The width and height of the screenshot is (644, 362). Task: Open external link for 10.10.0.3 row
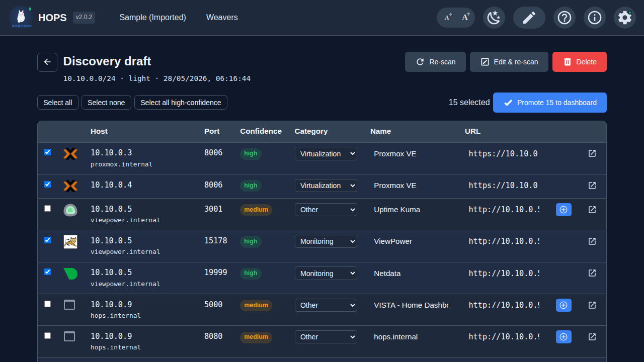pos(592,153)
